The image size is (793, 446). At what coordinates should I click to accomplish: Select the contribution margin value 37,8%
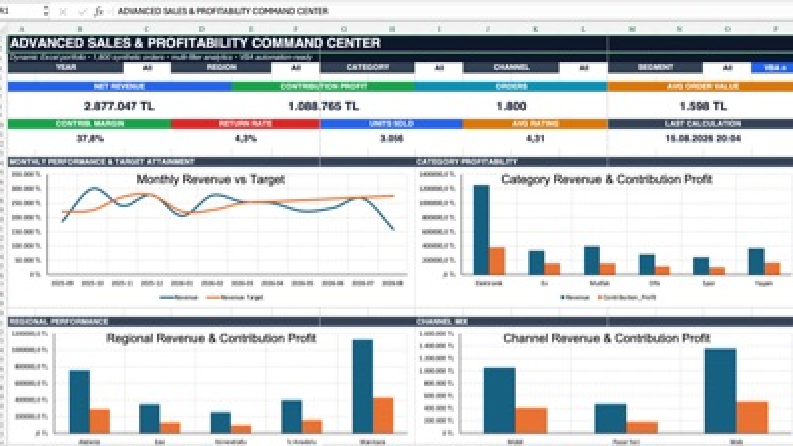(90, 138)
